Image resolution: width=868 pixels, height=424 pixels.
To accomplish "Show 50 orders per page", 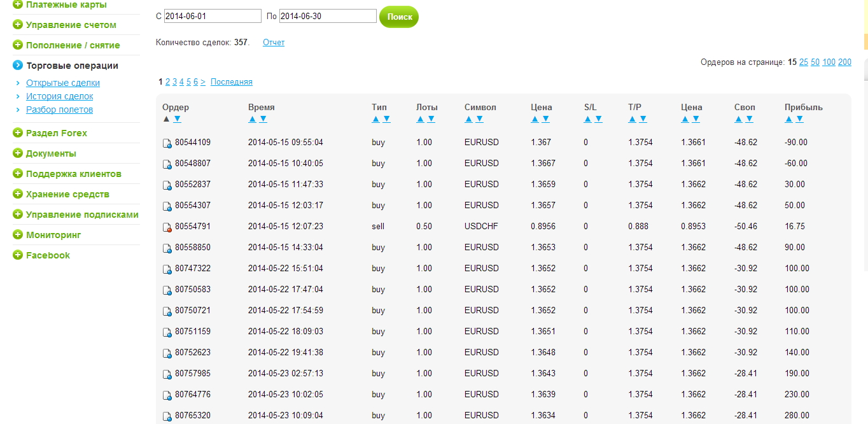I will click(815, 62).
